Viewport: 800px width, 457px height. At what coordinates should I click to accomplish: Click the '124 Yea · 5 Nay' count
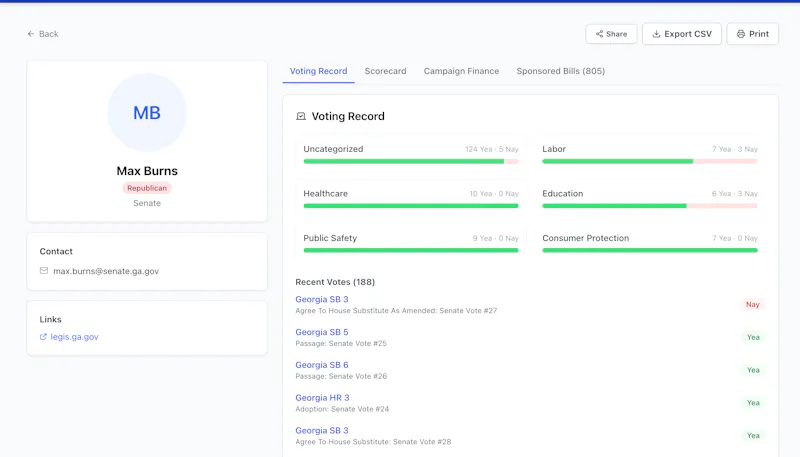point(491,149)
